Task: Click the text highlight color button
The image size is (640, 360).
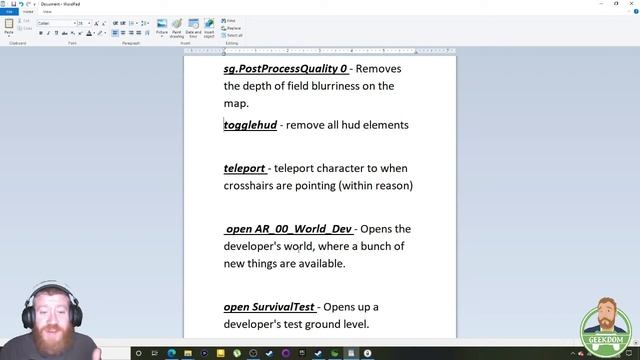Action: click(x=100, y=33)
